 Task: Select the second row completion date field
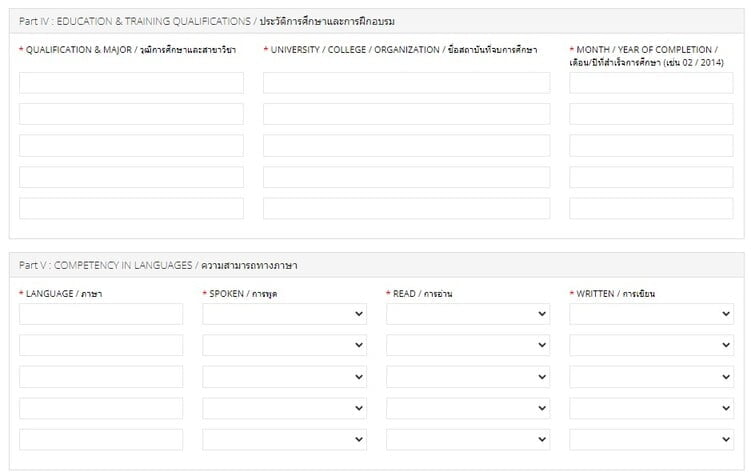pyautogui.click(x=651, y=114)
